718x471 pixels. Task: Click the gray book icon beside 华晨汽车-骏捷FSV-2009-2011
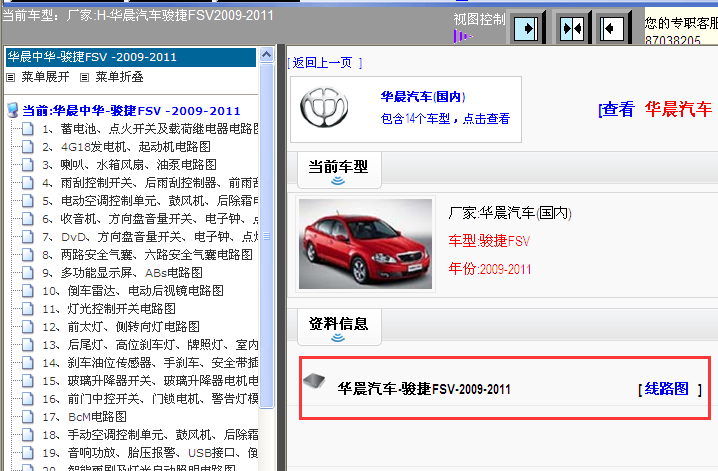pyautogui.click(x=314, y=380)
